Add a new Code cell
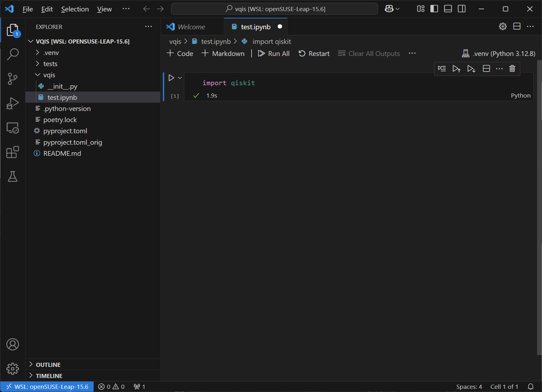Screen dimensions: 542x392 (x=180, y=53)
